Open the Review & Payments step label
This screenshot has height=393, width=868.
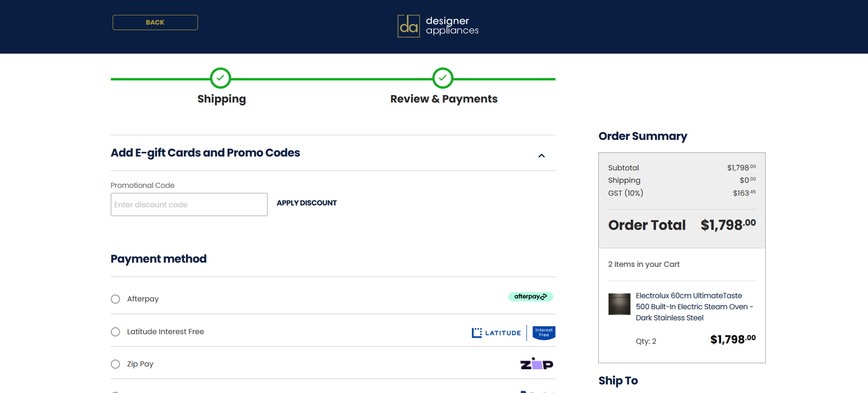(443, 99)
